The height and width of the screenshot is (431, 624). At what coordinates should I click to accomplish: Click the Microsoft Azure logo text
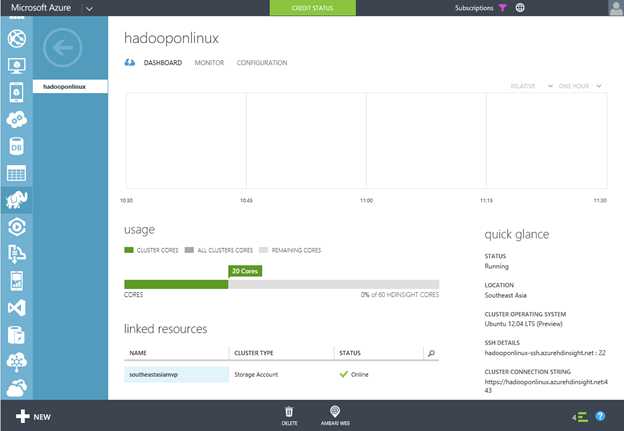(x=41, y=8)
